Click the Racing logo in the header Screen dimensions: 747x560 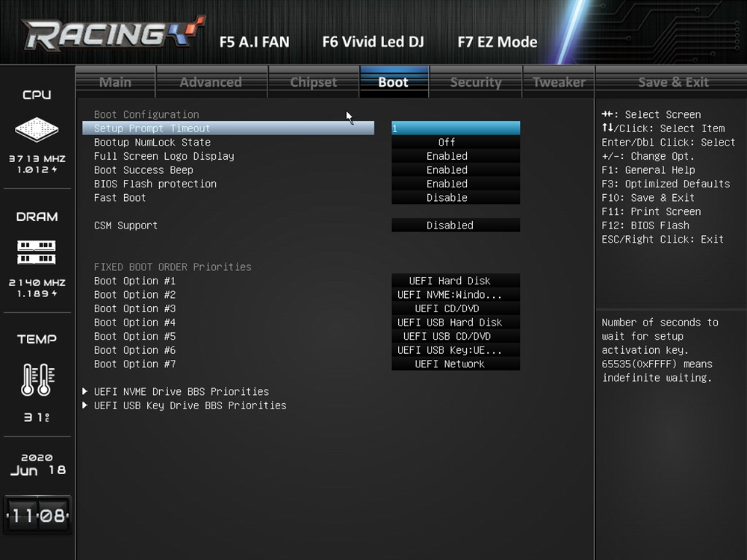coord(114,34)
